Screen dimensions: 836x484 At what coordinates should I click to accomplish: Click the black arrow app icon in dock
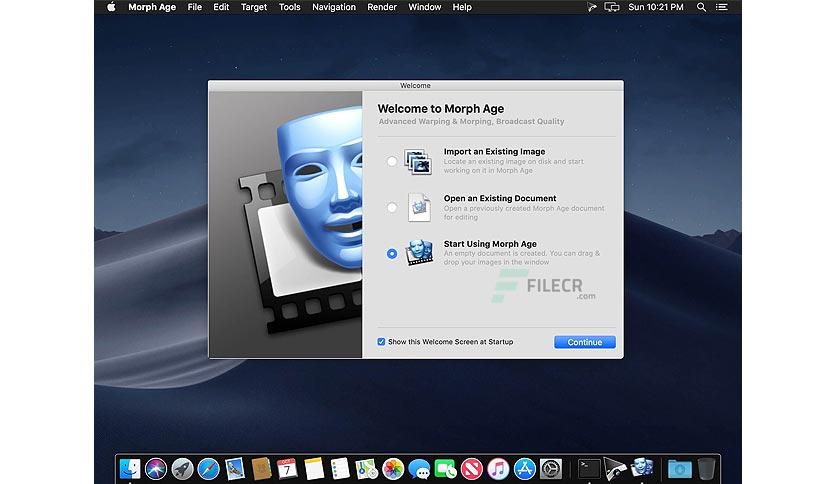[x=615, y=469]
